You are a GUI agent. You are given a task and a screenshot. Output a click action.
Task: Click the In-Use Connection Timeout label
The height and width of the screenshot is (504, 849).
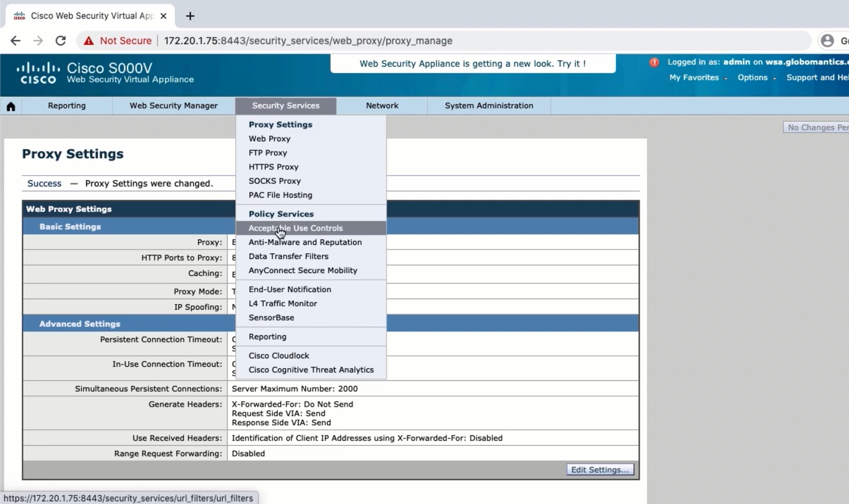pos(167,364)
